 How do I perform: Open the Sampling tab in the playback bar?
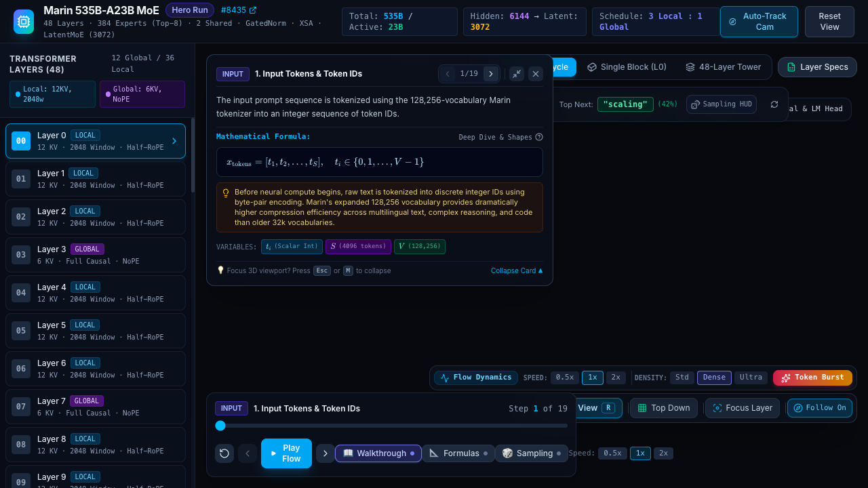click(532, 453)
